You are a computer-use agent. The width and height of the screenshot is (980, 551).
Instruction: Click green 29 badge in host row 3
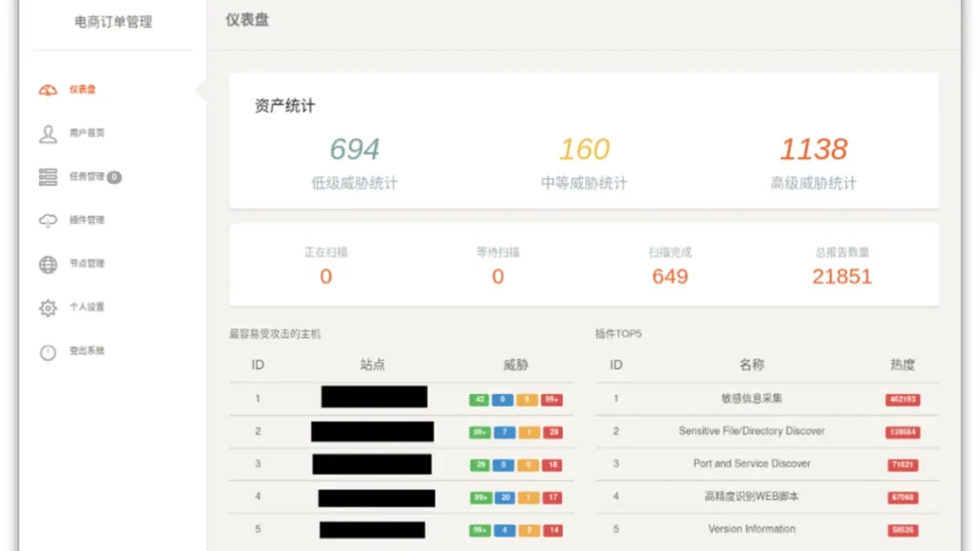[480, 465]
